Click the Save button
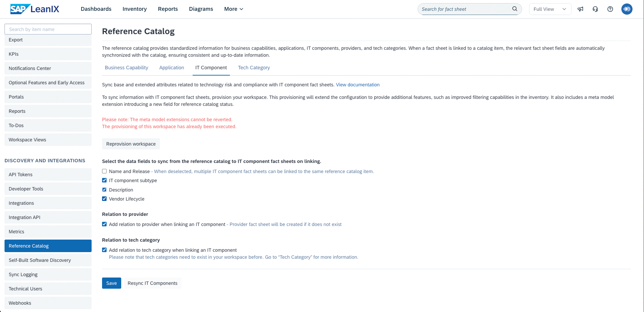 pos(111,283)
